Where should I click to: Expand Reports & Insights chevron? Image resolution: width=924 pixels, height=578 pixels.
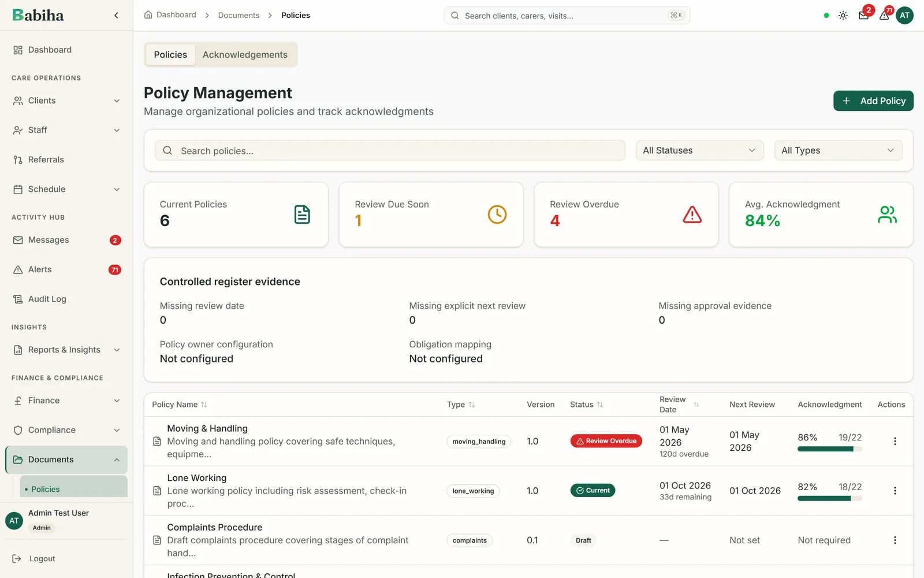click(x=117, y=350)
